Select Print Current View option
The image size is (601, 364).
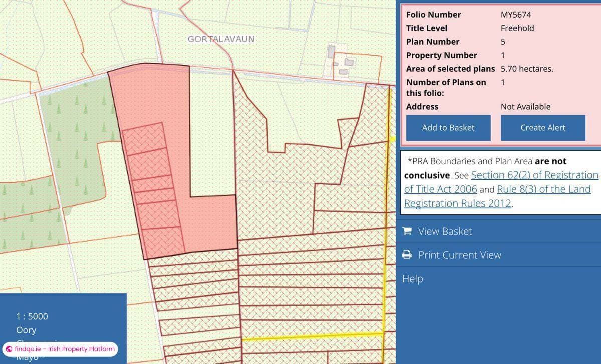pos(459,255)
